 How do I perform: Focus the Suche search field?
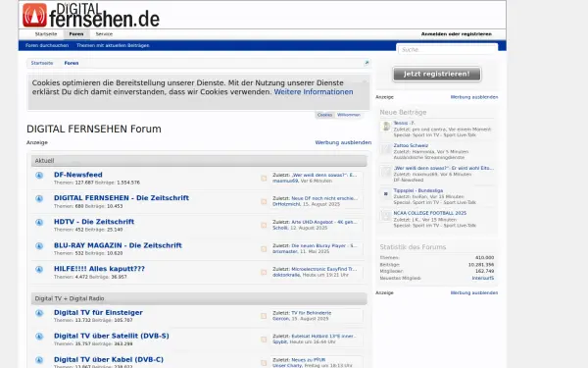tap(447, 49)
